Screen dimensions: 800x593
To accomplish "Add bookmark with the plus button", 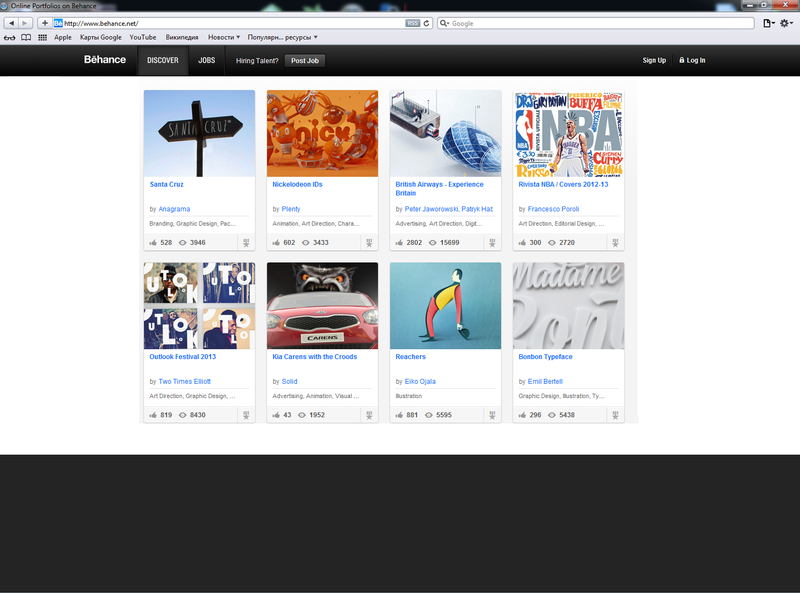I will pos(45,23).
